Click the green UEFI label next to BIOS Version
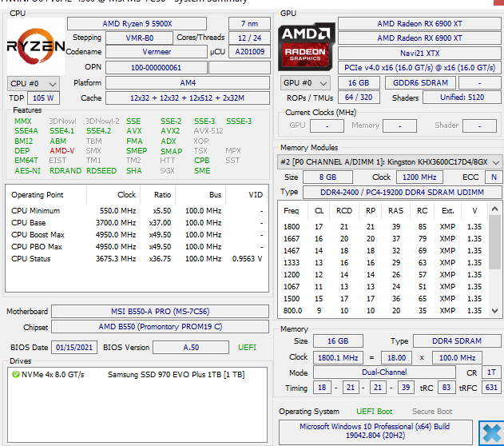 (x=247, y=347)
